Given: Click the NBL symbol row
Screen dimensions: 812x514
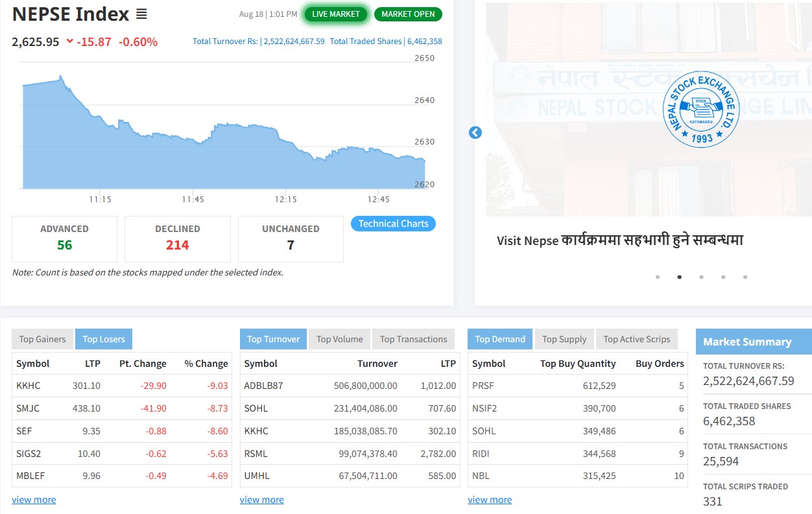Looking at the screenshot, I should 578,476.
